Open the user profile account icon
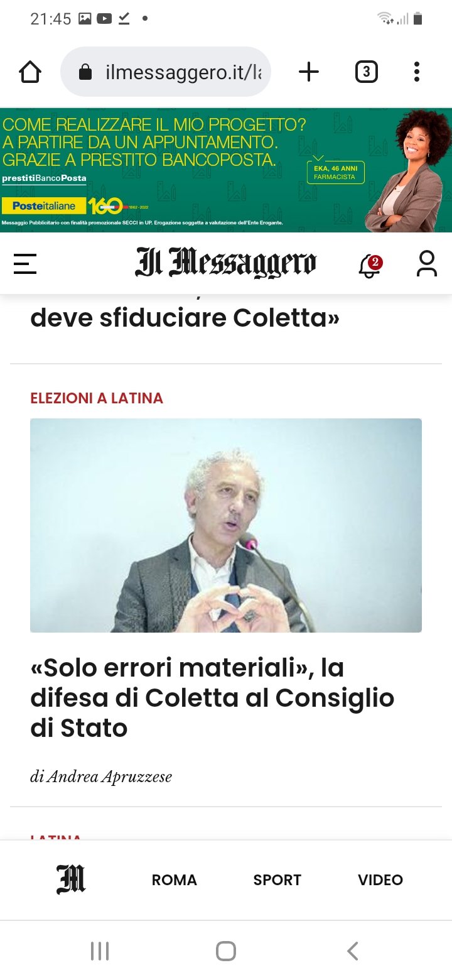452x980 pixels. click(x=427, y=263)
